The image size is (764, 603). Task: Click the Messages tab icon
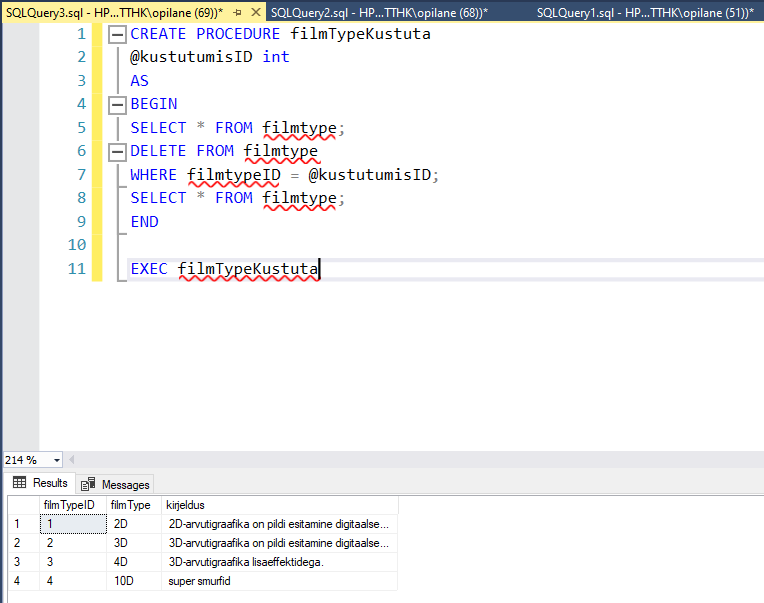(x=89, y=484)
